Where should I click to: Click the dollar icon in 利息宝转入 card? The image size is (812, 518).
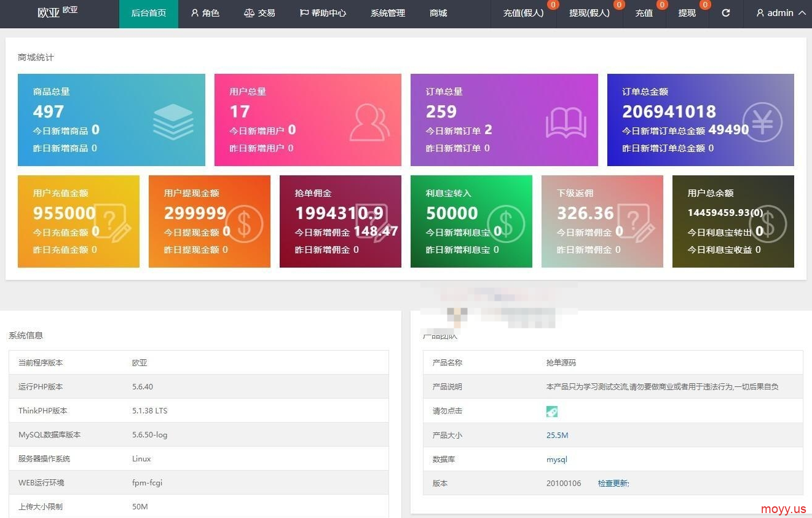point(506,224)
